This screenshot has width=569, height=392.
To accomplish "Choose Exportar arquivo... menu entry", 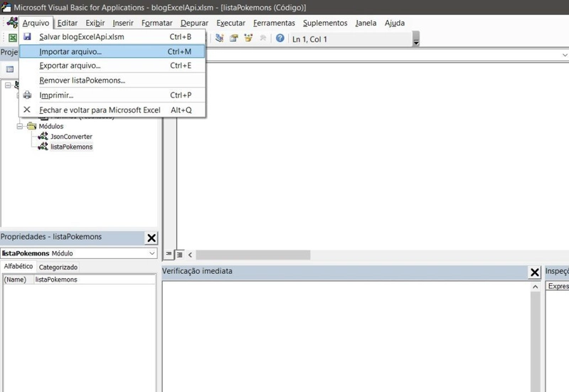I will point(112,65).
